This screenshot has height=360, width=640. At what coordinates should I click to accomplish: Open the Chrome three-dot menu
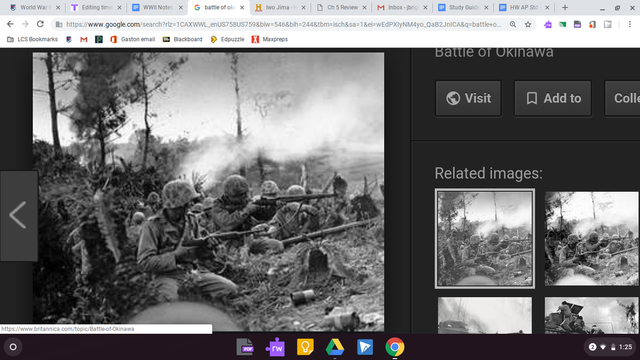click(630, 24)
